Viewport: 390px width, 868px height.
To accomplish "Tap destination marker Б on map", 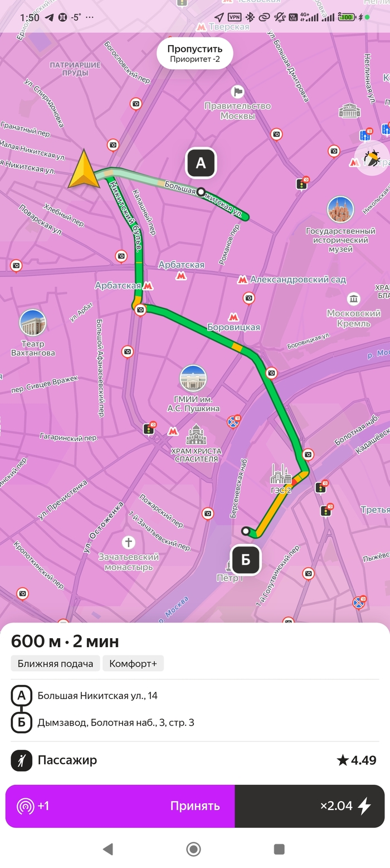I will click(246, 560).
